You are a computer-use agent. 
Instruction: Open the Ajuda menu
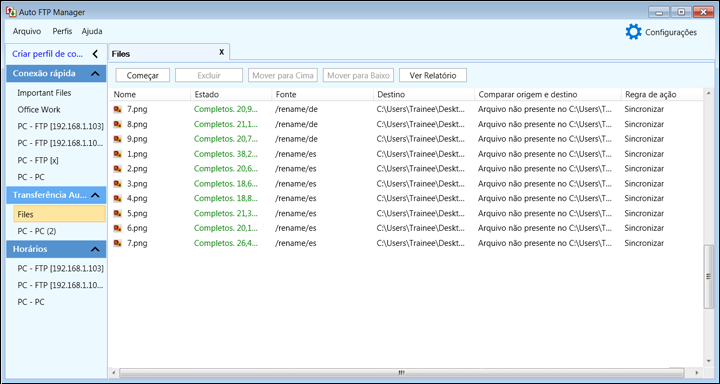click(92, 32)
